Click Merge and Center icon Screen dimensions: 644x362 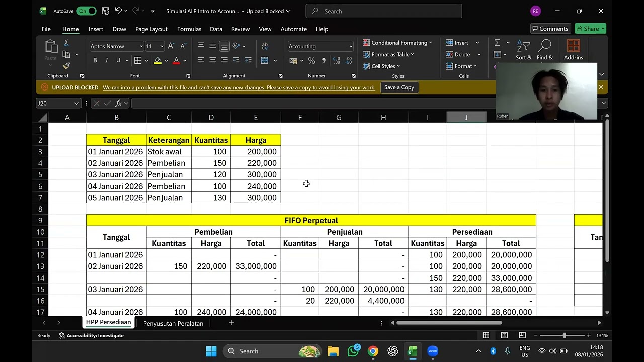click(x=265, y=60)
